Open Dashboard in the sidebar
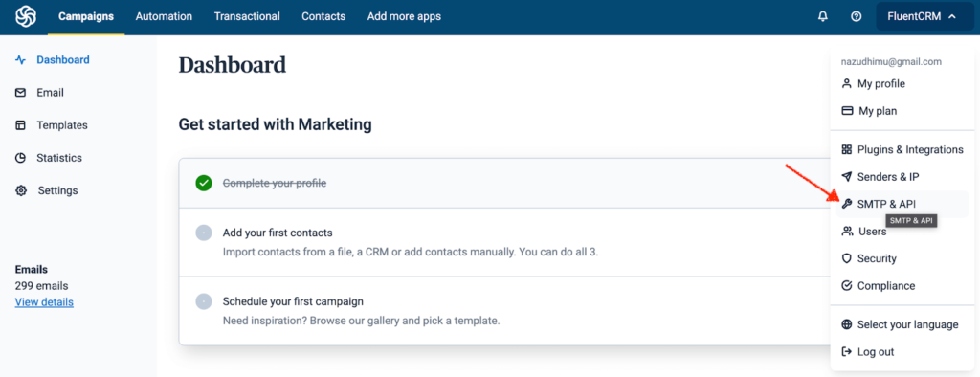980x377 pixels. pos(62,60)
